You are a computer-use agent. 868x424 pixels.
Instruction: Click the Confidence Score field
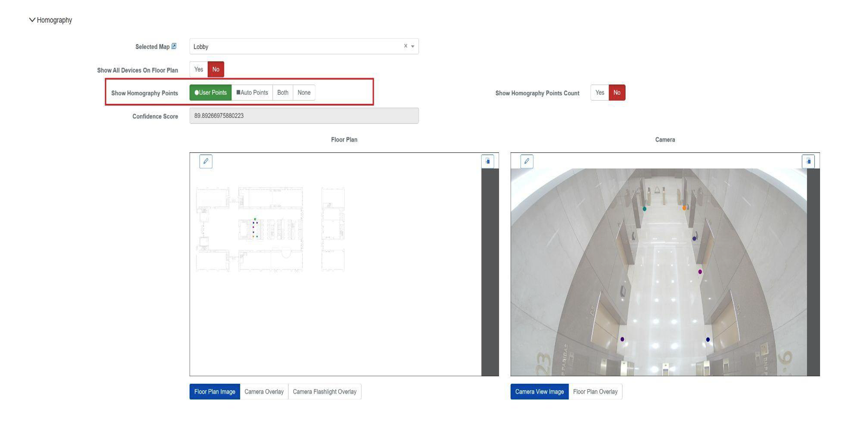tap(304, 116)
